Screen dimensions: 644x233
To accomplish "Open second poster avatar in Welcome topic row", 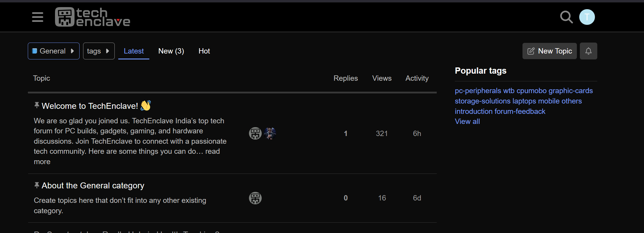I will tap(270, 133).
